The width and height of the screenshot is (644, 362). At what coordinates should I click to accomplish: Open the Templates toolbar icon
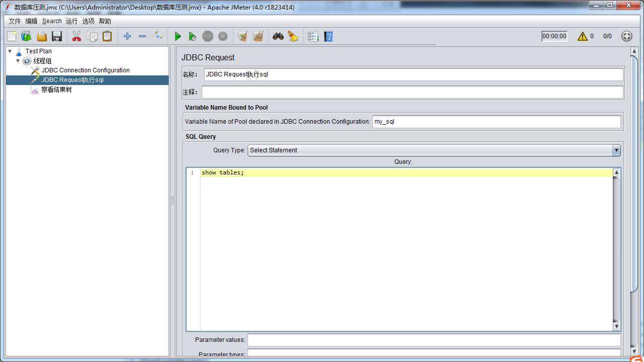tap(26, 36)
